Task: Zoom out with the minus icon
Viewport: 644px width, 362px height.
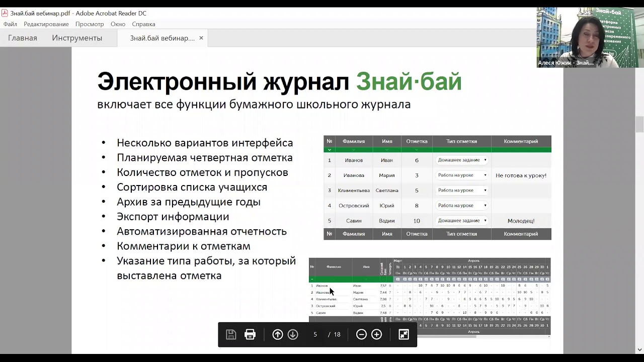Action: coord(361,334)
